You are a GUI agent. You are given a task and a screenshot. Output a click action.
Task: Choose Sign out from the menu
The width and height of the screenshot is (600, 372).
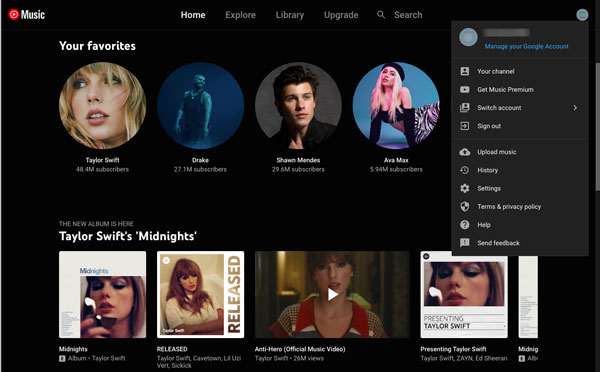(x=520, y=126)
